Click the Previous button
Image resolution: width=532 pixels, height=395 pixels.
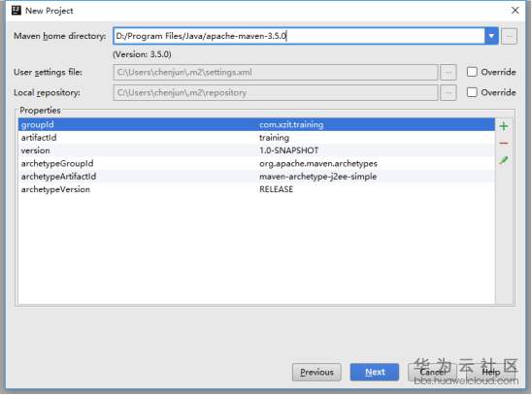316,373
